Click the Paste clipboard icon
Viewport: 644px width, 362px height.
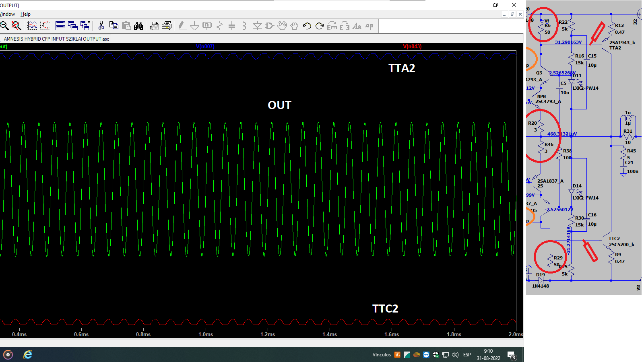(x=126, y=26)
